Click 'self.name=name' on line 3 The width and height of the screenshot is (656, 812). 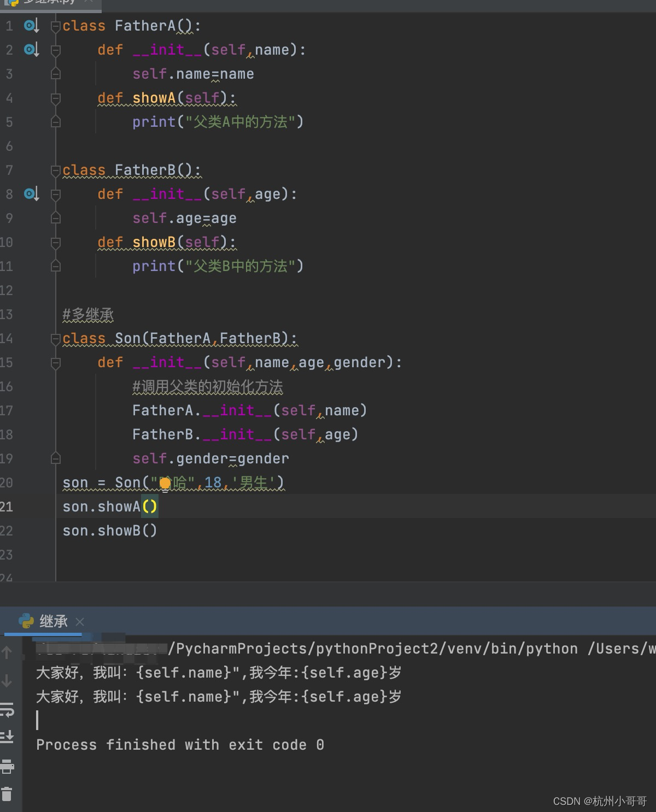pos(193,74)
